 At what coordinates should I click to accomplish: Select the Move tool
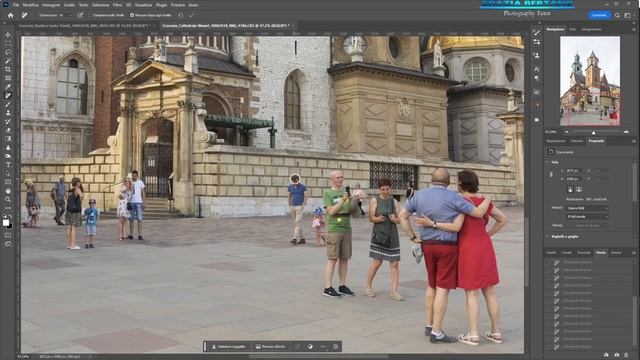pyautogui.click(x=8, y=35)
